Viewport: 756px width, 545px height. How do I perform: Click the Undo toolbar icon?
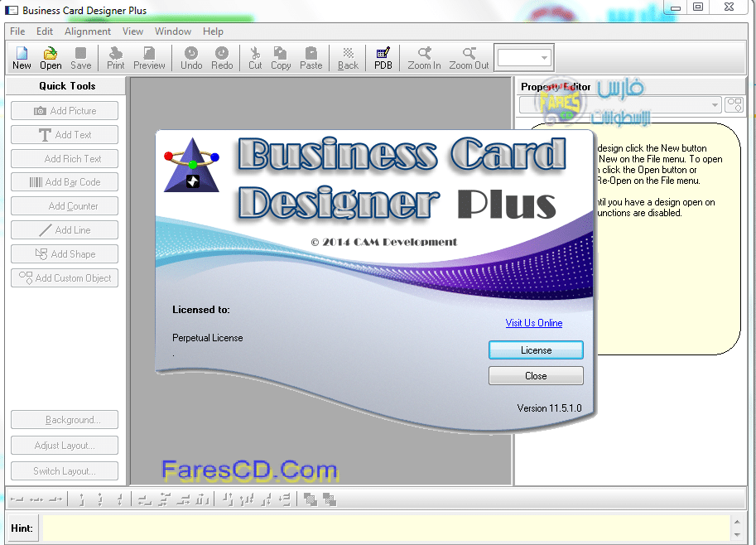tap(191, 58)
